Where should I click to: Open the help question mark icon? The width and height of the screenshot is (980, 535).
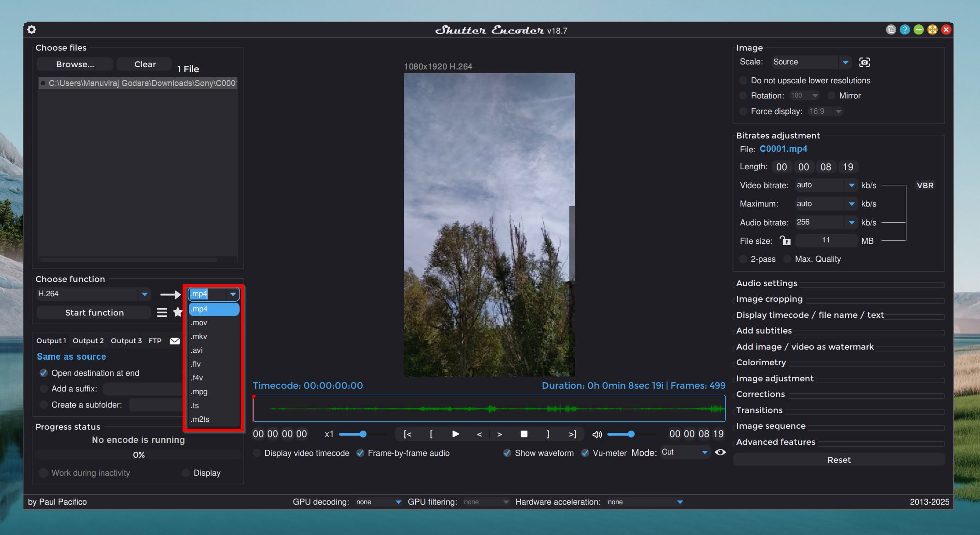tap(905, 30)
